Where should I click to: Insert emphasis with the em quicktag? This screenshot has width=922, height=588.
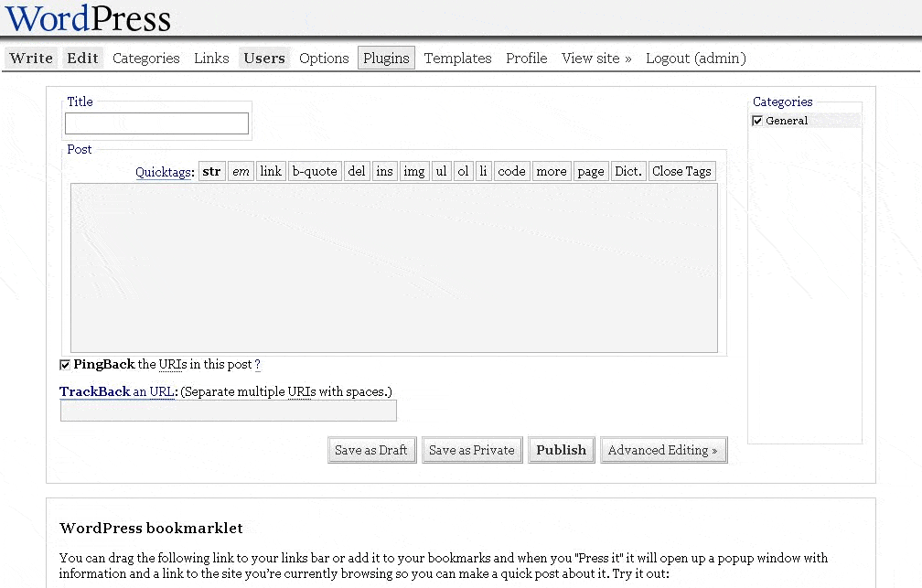click(x=241, y=171)
